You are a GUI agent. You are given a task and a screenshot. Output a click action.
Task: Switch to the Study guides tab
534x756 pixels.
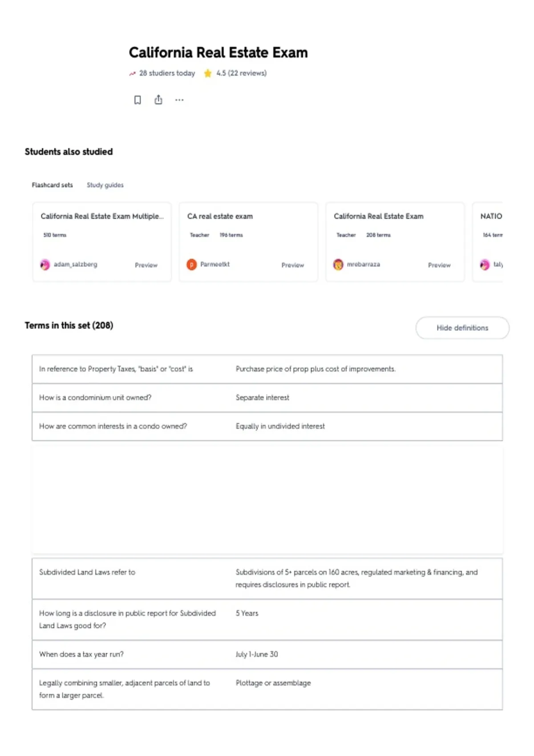pyautogui.click(x=105, y=185)
